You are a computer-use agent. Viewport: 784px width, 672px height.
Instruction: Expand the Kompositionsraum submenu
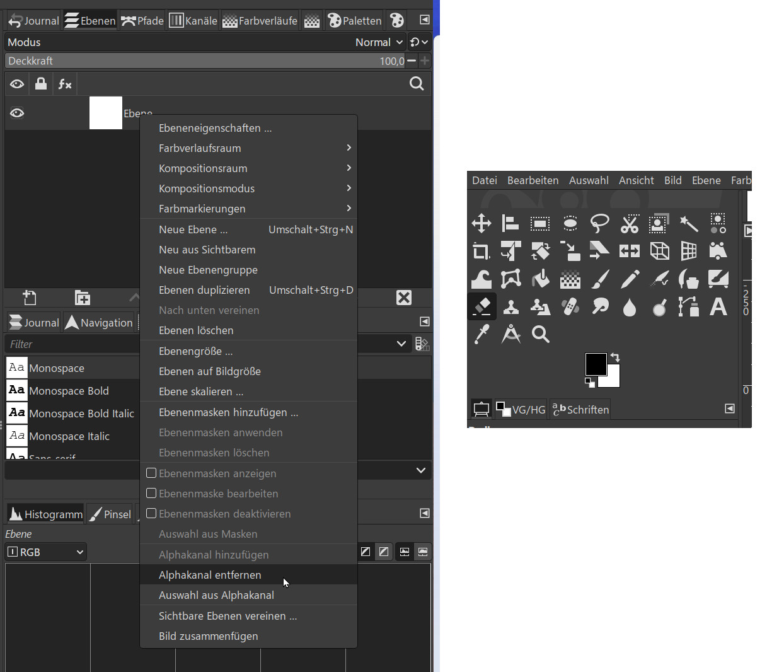(248, 168)
